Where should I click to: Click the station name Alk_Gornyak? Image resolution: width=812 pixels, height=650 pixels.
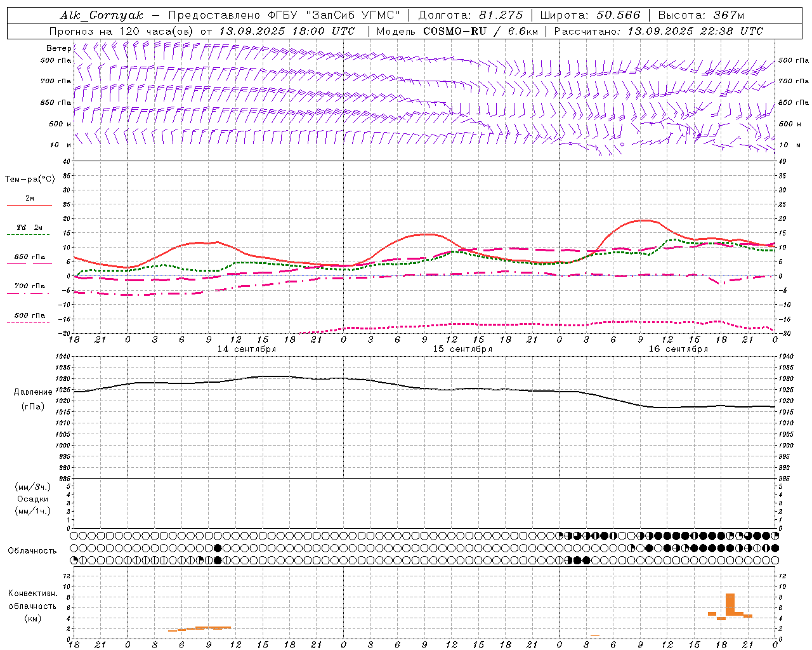point(101,15)
